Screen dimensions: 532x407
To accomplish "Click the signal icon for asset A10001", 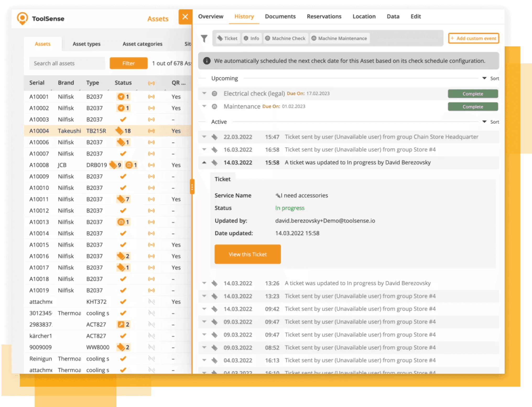I will [151, 97].
